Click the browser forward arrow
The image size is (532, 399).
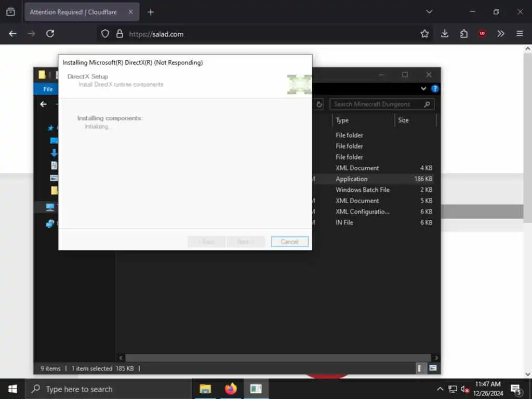pos(31,34)
